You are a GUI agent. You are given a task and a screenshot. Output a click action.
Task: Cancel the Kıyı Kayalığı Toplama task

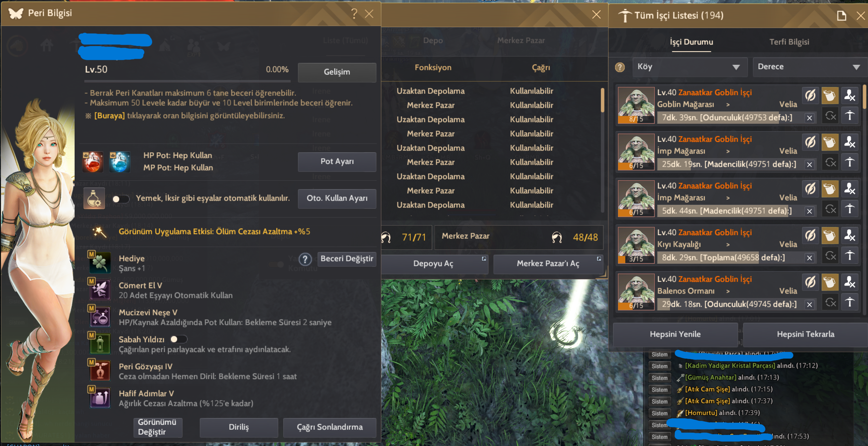(x=809, y=258)
